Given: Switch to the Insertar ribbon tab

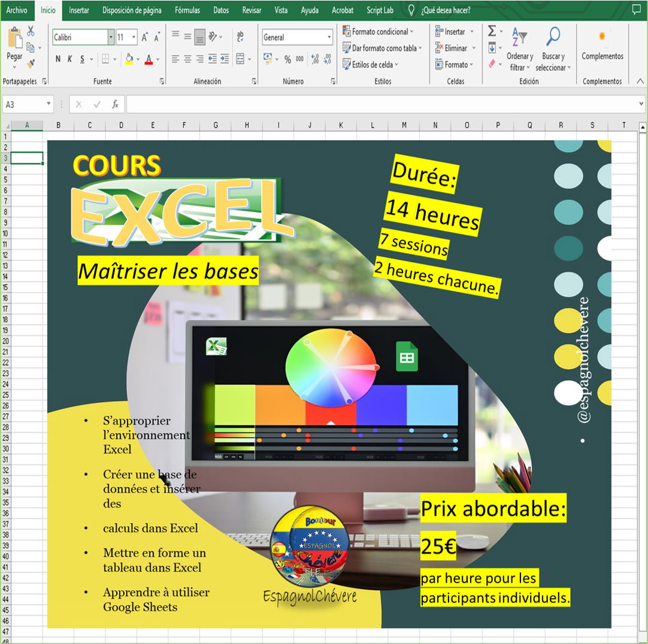Looking at the screenshot, I should [79, 10].
